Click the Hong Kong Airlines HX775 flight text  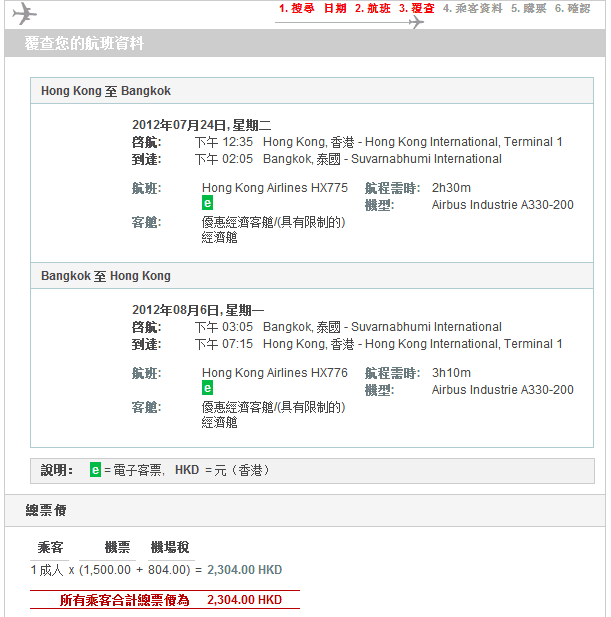pos(275,188)
